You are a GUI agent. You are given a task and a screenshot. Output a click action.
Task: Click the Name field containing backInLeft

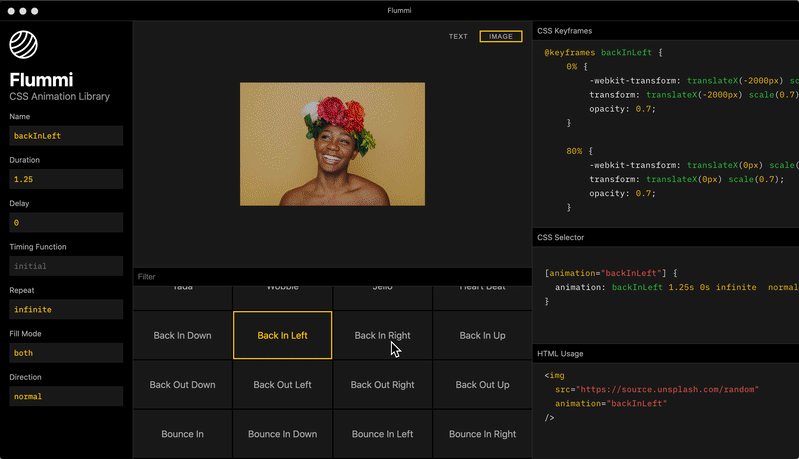(x=66, y=136)
